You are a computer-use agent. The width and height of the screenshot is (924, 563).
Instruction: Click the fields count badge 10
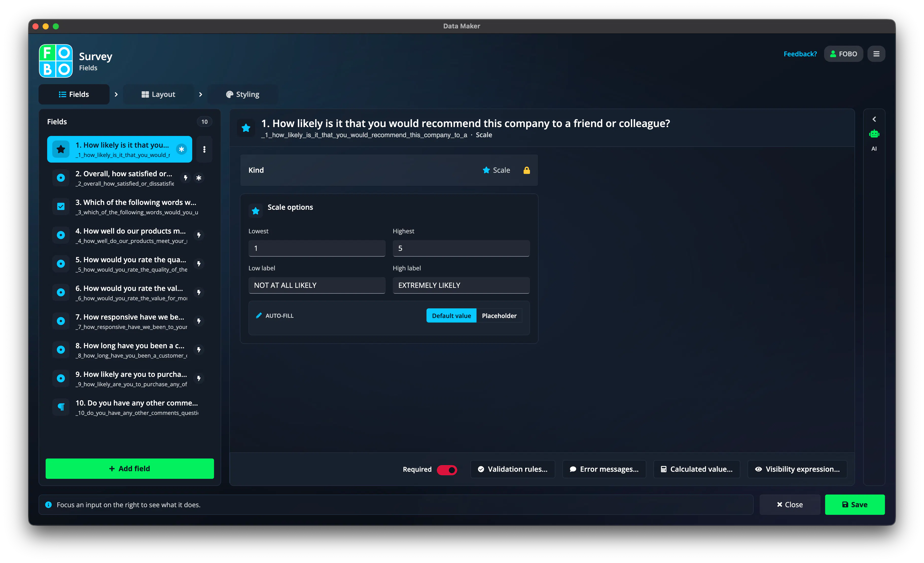[x=204, y=122]
